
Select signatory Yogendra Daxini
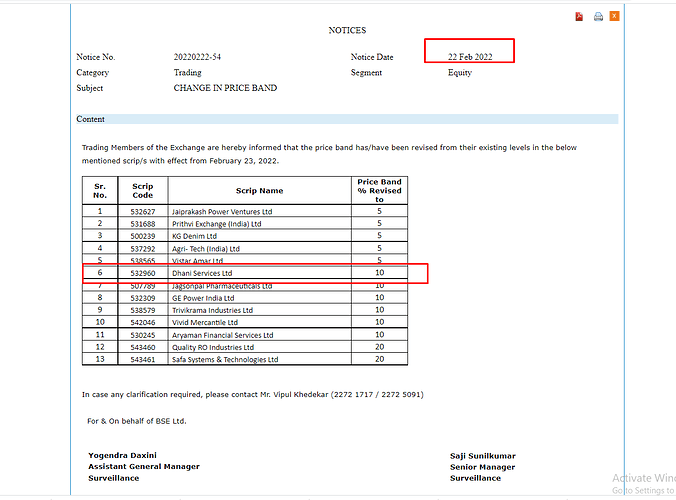pyautogui.click(x=122, y=455)
